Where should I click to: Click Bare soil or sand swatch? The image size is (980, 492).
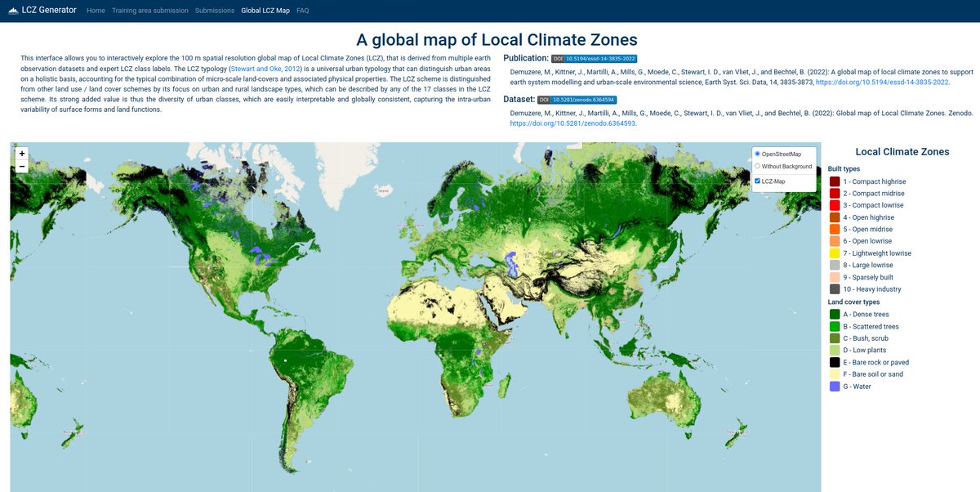[x=835, y=374]
